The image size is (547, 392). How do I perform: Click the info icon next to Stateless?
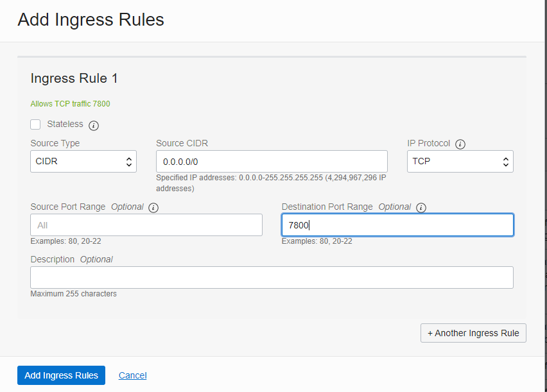click(94, 125)
